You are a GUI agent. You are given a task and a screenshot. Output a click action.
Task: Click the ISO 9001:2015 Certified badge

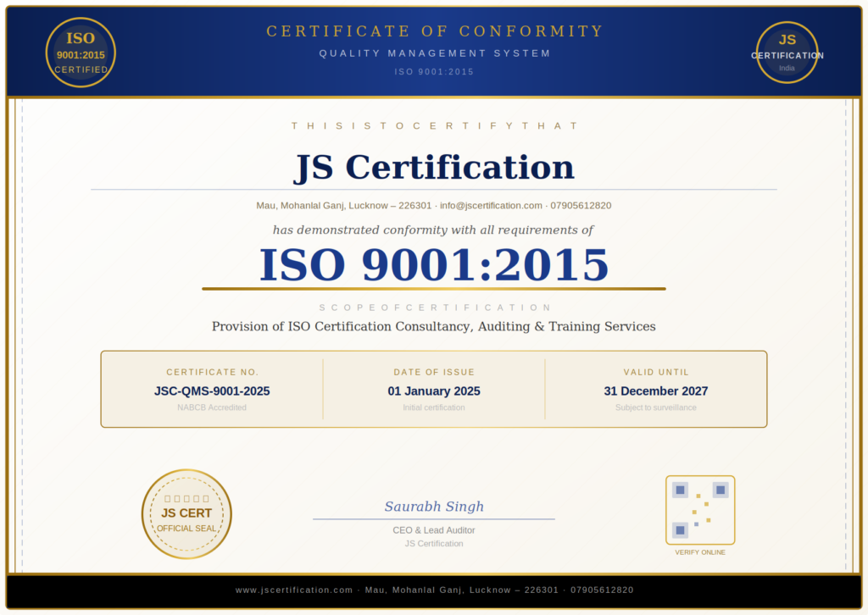(80, 52)
